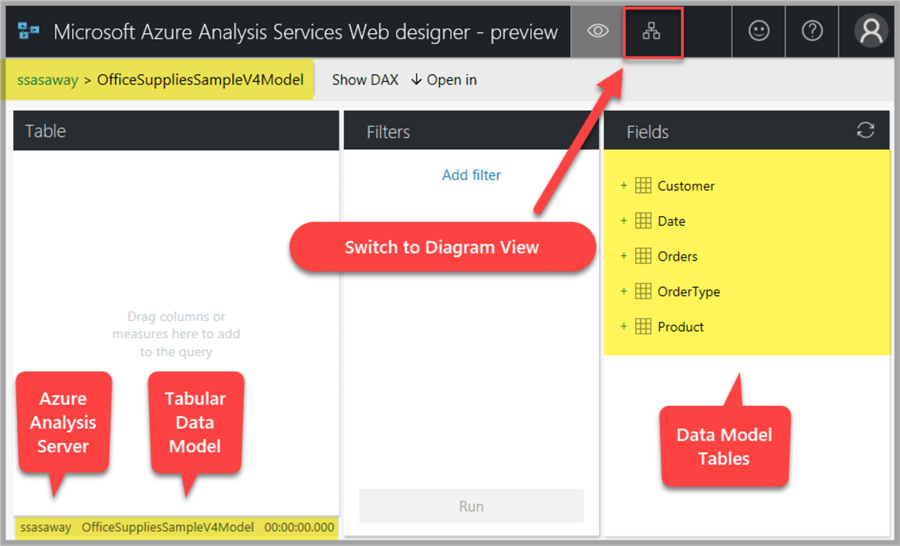900x546 pixels.
Task: Open the feedback smiley icon
Action: coord(759,31)
